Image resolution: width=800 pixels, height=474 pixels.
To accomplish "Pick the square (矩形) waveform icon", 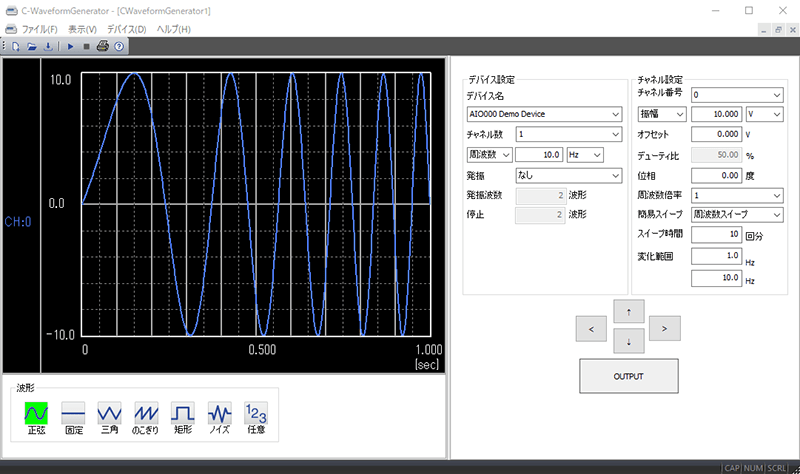I will click(182, 412).
